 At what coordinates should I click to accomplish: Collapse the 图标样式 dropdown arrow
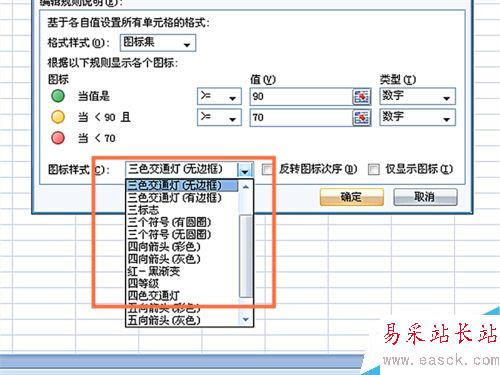point(245,170)
